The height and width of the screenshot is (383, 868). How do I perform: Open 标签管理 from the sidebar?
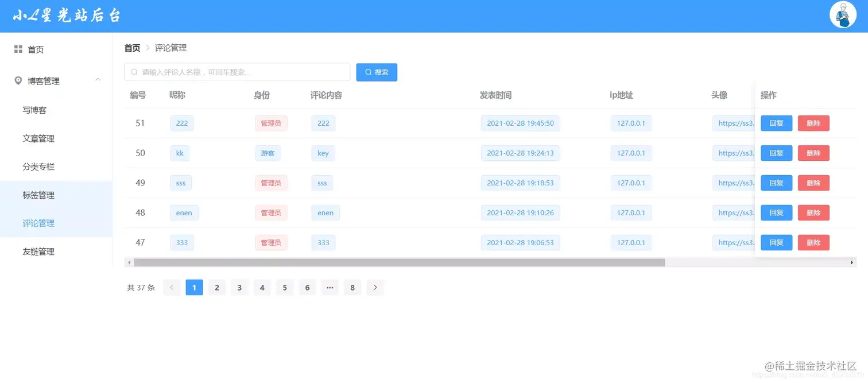coord(38,195)
